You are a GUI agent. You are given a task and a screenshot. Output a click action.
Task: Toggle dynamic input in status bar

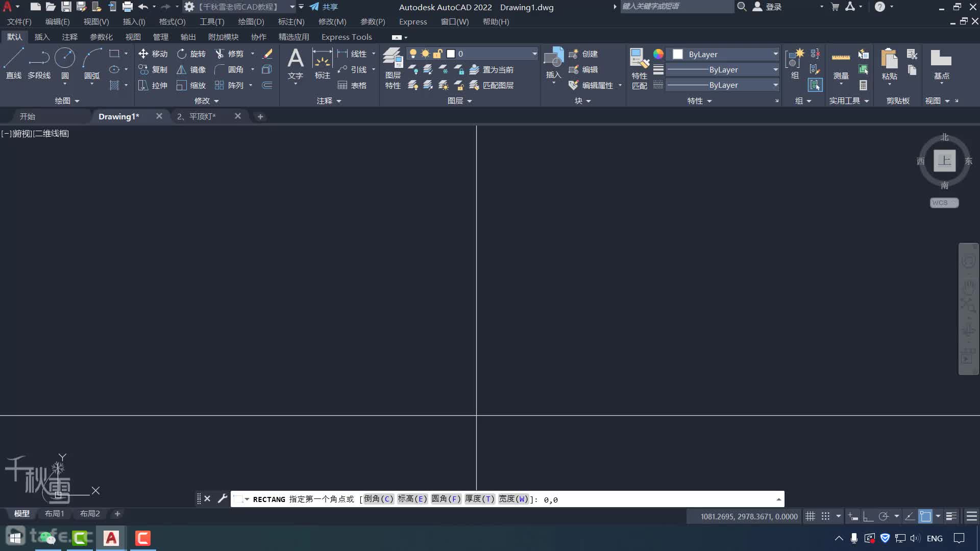(853, 516)
